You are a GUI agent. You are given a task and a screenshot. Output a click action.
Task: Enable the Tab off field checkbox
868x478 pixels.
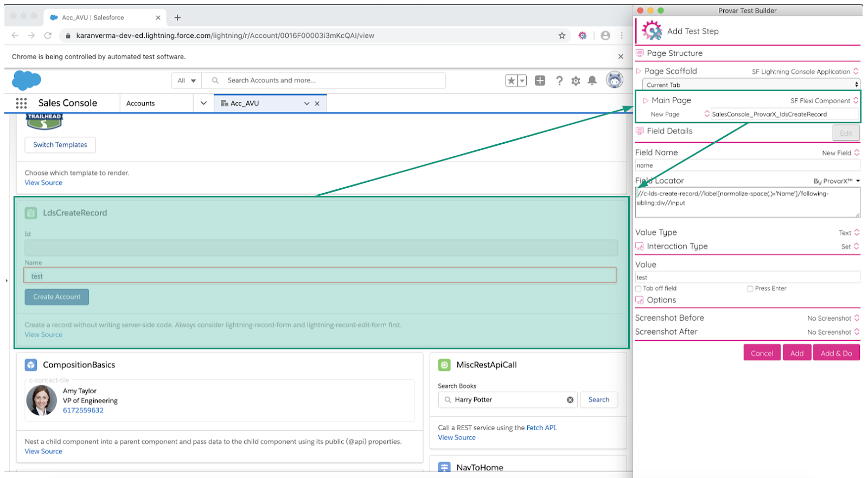[x=639, y=289]
